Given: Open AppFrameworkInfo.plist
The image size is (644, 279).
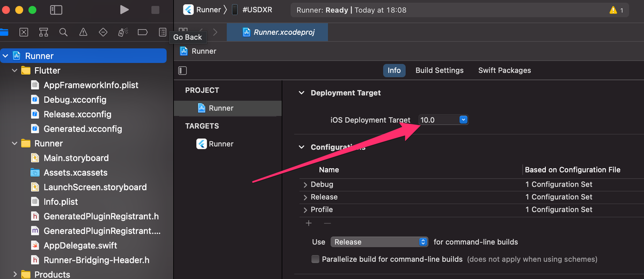Looking at the screenshot, I should (x=84, y=85).
